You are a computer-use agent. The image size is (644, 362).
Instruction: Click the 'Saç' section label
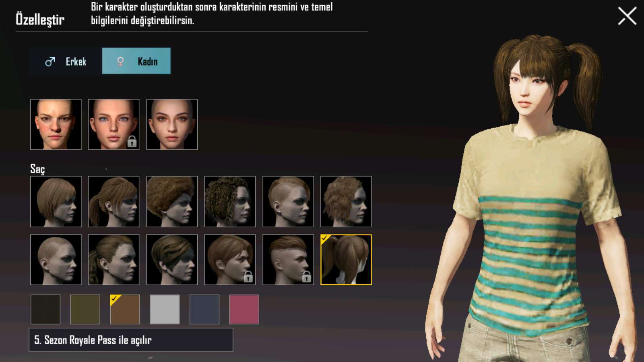37,169
